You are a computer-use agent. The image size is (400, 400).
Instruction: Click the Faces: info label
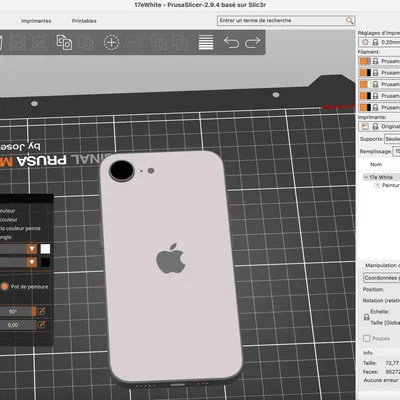(371, 371)
